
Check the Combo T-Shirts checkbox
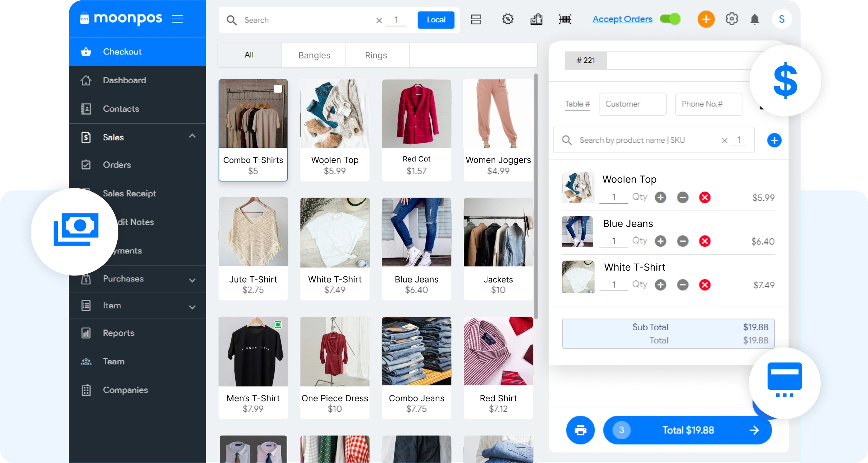tap(278, 89)
